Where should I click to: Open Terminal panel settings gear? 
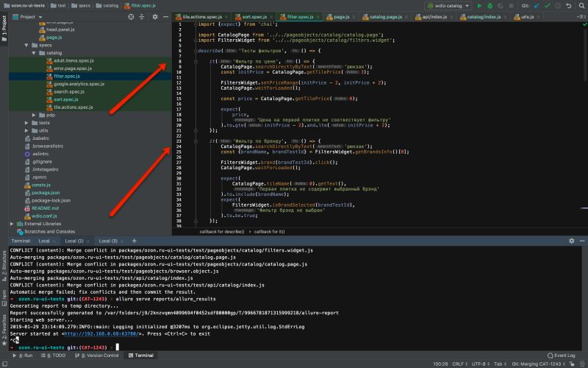click(572, 241)
